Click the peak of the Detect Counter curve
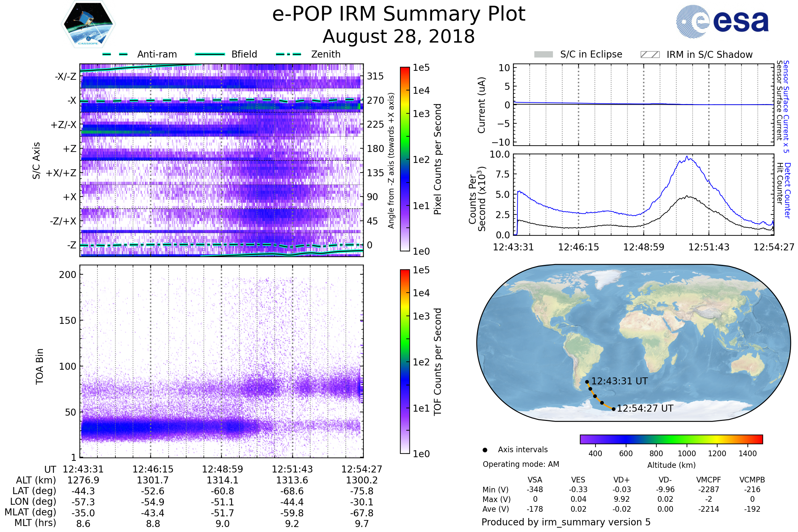Screen dimensions: 798x532 click(687, 156)
